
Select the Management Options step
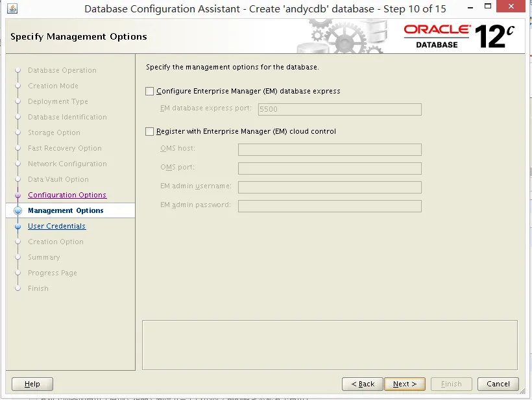[x=66, y=210]
